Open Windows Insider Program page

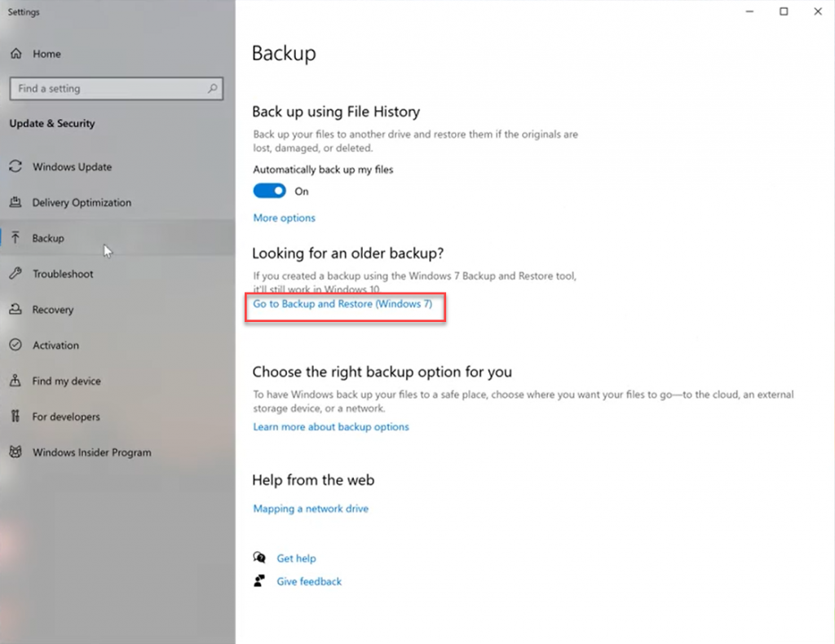point(117,452)
